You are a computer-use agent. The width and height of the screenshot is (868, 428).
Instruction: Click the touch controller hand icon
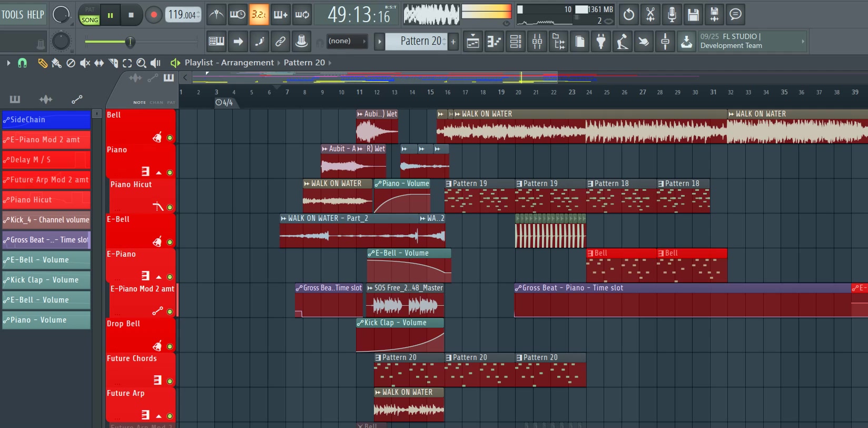pos(644,41)
